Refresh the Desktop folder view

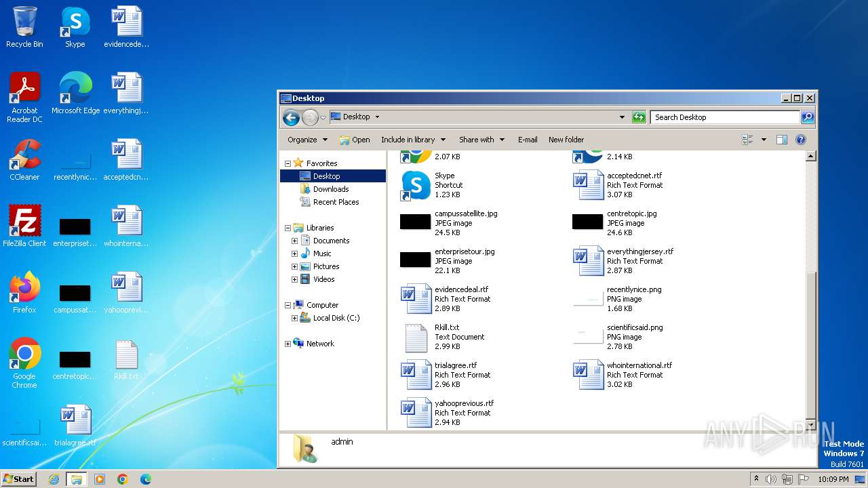(x=639, y=117)
